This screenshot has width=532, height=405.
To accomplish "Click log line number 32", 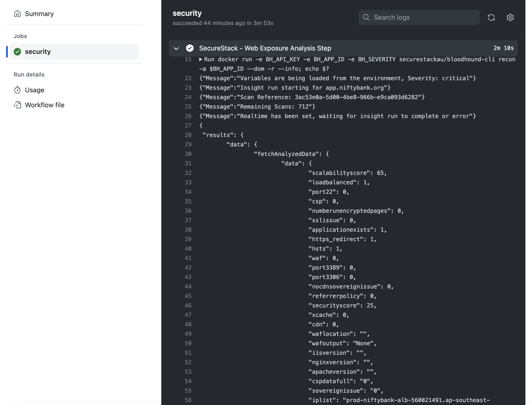I will [x=188, y=173].
